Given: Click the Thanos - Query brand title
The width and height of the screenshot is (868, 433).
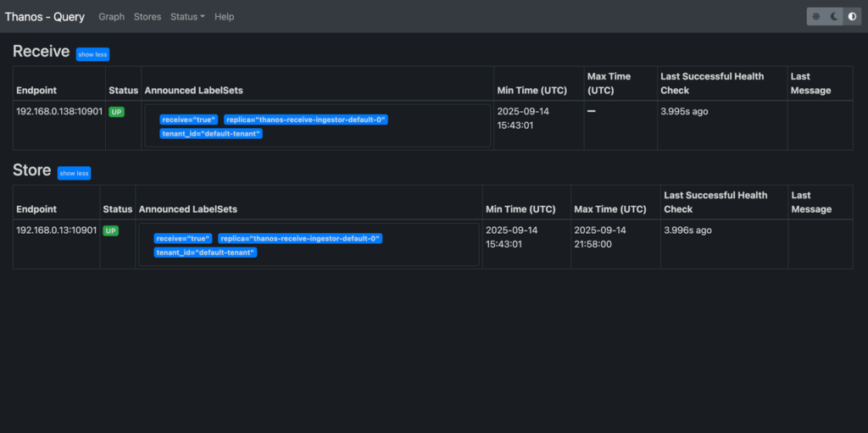Looking at the screenshot, I should pos(45,17).
